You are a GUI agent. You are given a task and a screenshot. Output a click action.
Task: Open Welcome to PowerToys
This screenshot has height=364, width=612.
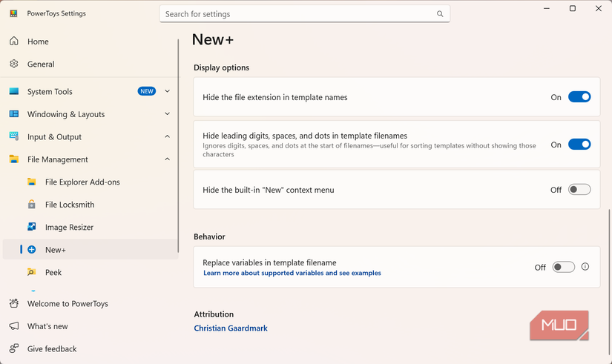(x=90, y=303)
